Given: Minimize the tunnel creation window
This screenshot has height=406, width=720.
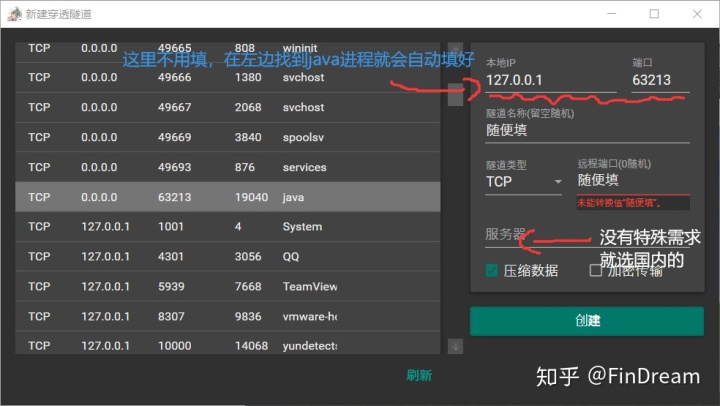Looking at the screenshot, I should coord(607,14).
